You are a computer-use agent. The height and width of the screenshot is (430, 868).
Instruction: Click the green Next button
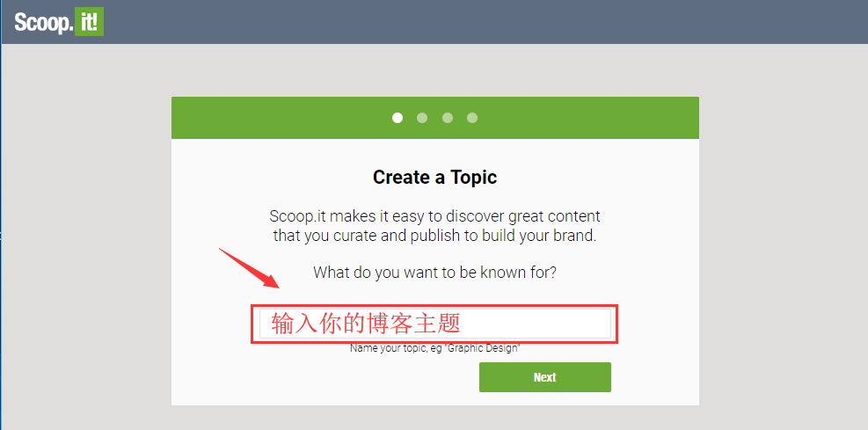(545, 377)
